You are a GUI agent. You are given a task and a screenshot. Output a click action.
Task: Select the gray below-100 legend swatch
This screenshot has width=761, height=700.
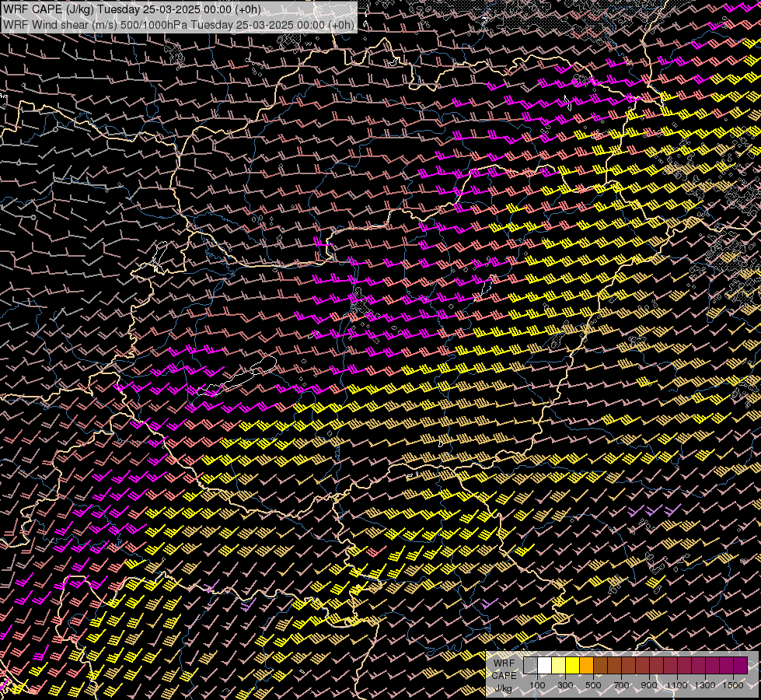[x=530, y=666]
